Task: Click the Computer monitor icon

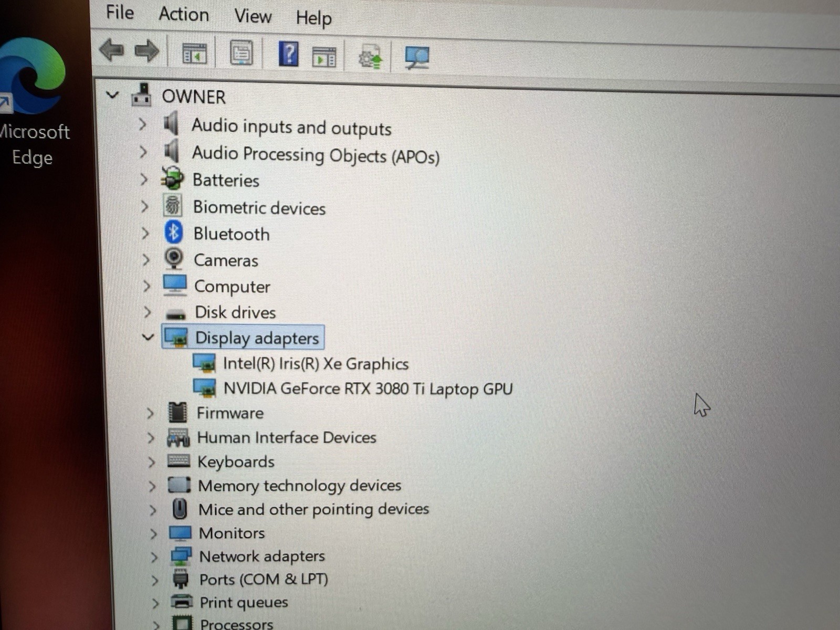Action: point(175,285)
